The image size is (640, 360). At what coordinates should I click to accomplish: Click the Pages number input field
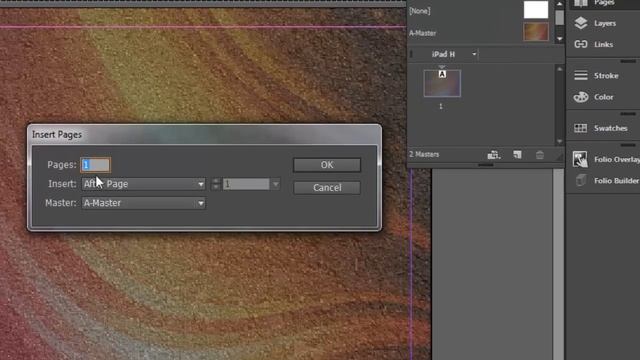pos(95,165)
